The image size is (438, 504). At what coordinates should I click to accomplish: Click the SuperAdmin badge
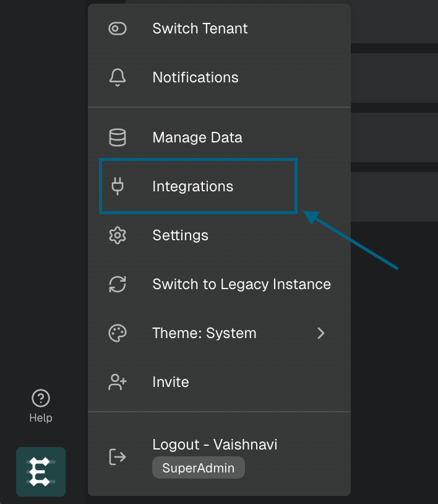pos(199,467)
